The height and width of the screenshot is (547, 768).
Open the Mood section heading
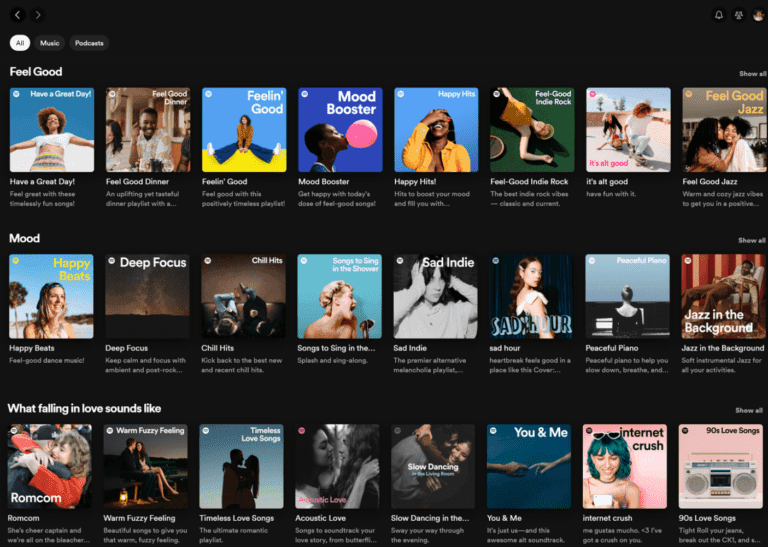(x=24, y=238)
